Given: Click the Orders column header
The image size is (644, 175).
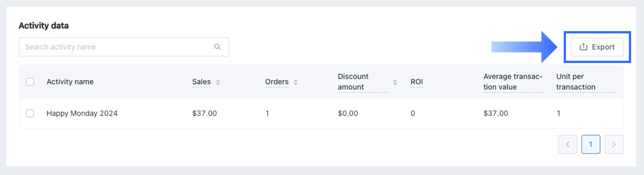Looking at the screenshot, I should [277, 82].
